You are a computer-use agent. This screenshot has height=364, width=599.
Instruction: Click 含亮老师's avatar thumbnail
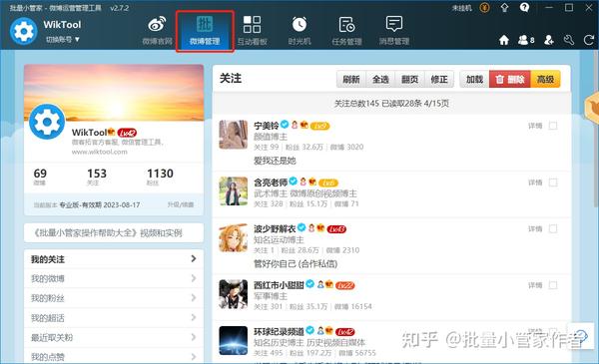[x=234, y=191]
